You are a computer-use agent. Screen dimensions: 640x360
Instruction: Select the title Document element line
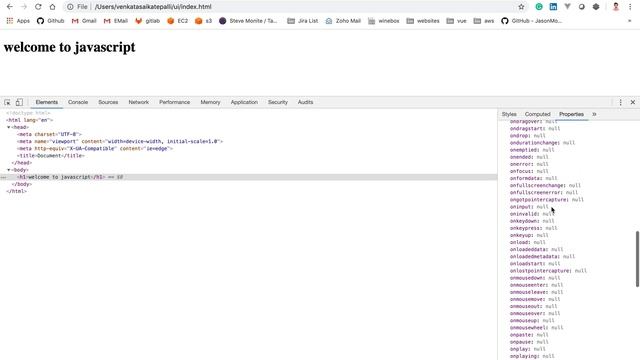pyautogui.click(x=51, y=156)
